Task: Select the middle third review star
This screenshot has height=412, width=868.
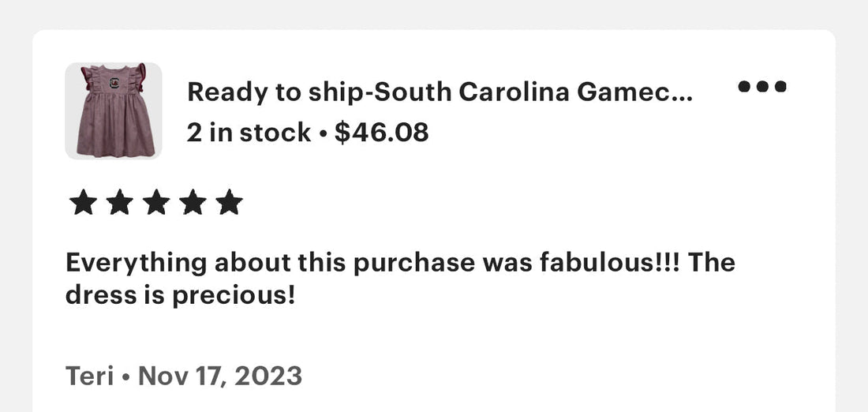Action: tap(156, 202)
